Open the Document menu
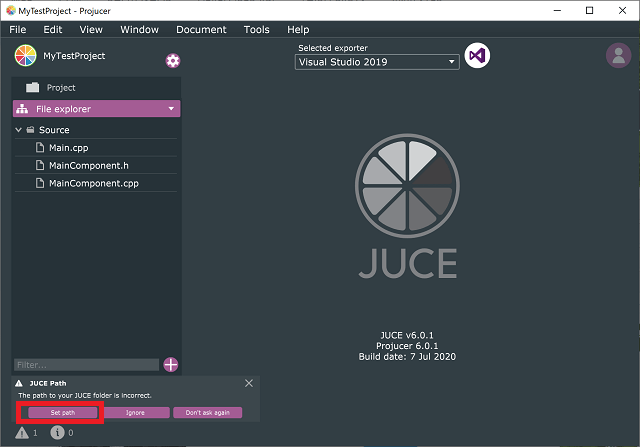Viewport: 640px width, 447px height. (201, 29)
